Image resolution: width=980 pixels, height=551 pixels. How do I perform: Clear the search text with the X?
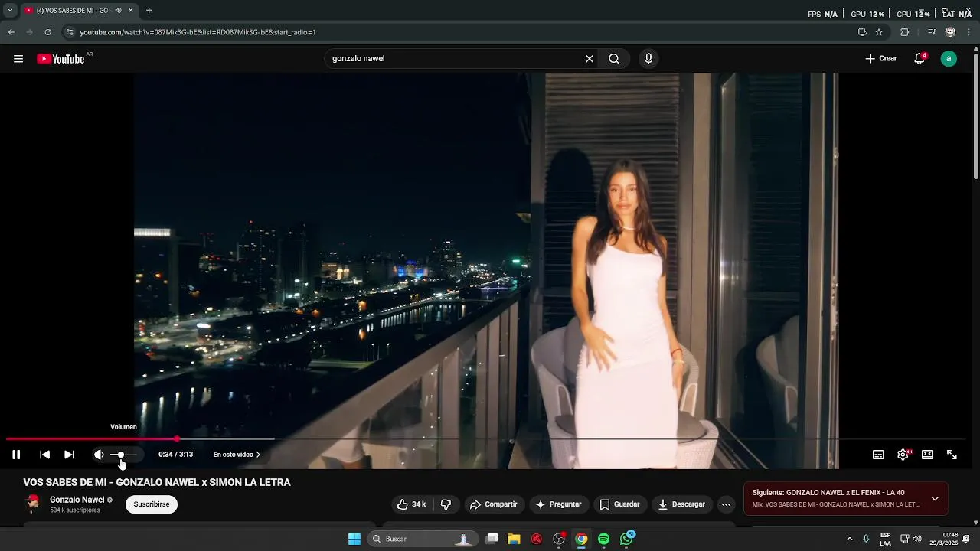[590, 59]
